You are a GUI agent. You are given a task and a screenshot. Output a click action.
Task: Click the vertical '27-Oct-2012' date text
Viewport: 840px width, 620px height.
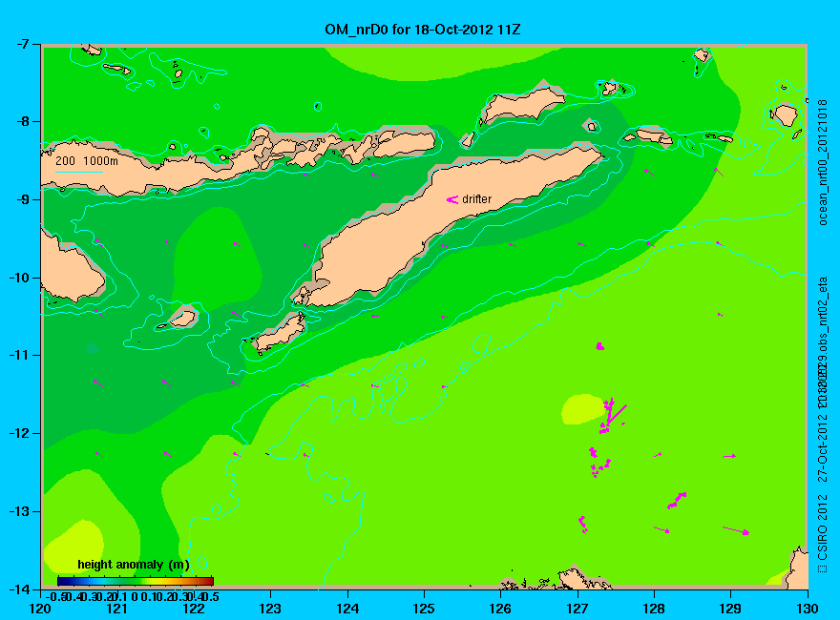(823, 447)
